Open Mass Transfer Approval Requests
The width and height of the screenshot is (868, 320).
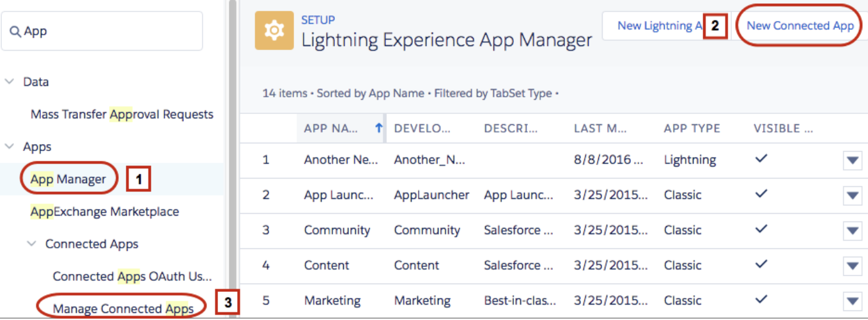pyautogui.click(x=122, y=115)
